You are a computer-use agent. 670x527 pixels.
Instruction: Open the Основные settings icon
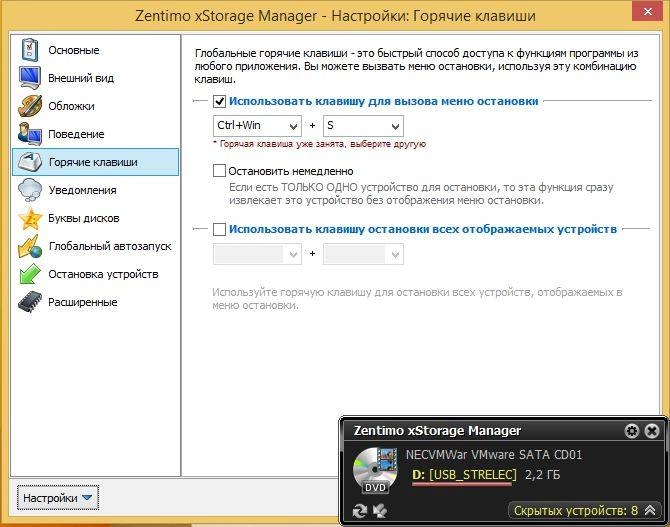click(x=29, y=50)
